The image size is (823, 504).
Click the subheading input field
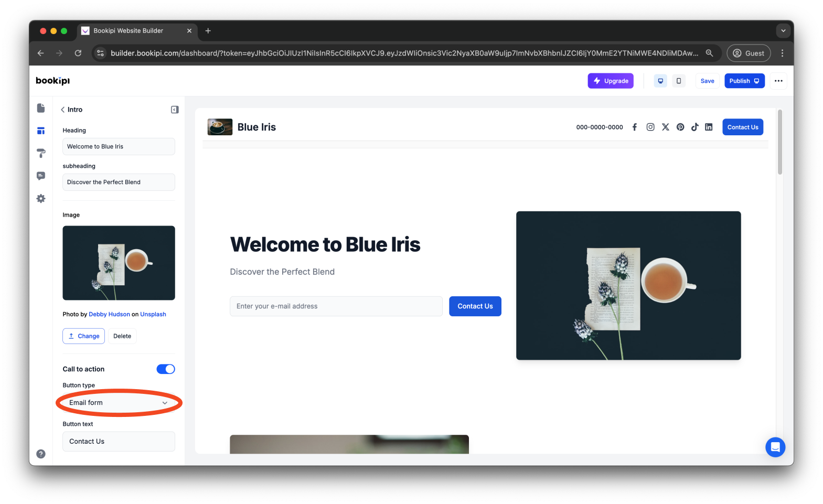(119, 182)
